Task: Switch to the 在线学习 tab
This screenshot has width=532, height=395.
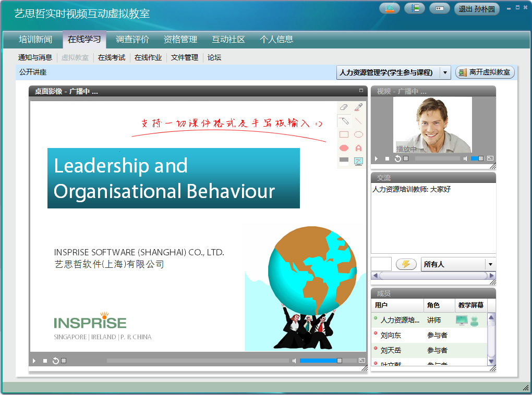Action: pos(84,40)
